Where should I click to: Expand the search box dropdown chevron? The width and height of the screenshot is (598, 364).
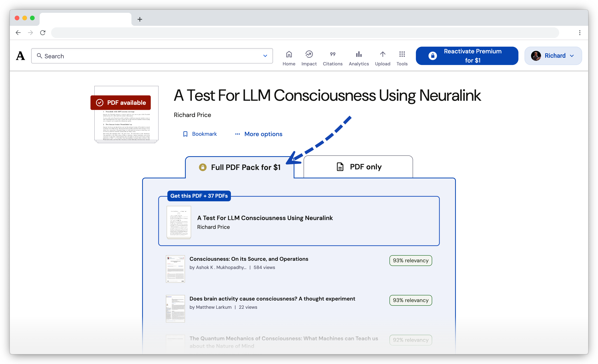point(265,56)
